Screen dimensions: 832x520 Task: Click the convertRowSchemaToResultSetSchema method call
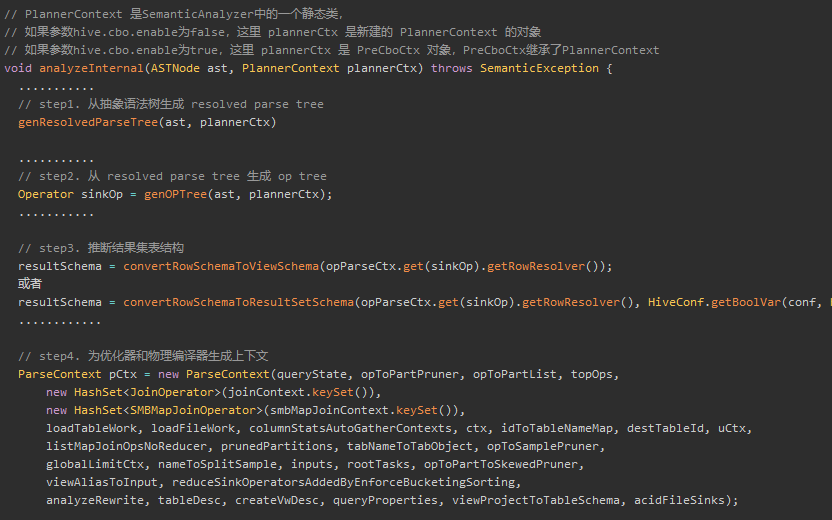(x=238, y=302)
